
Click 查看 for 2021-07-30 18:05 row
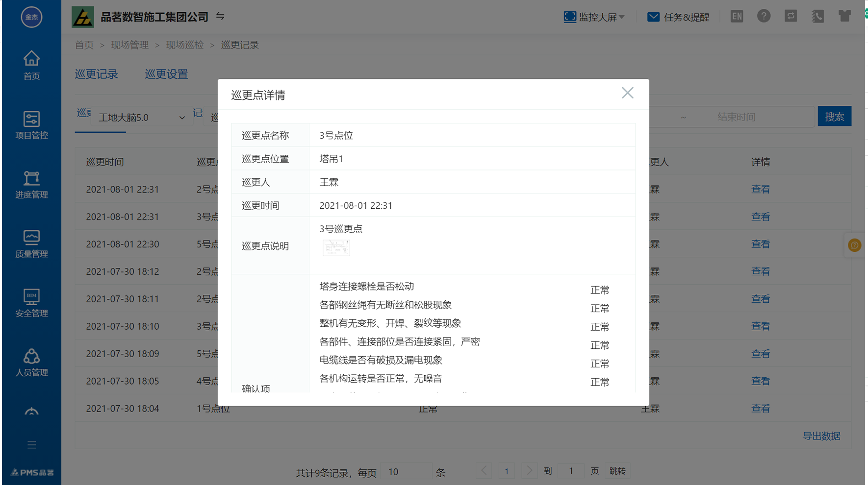760,381
